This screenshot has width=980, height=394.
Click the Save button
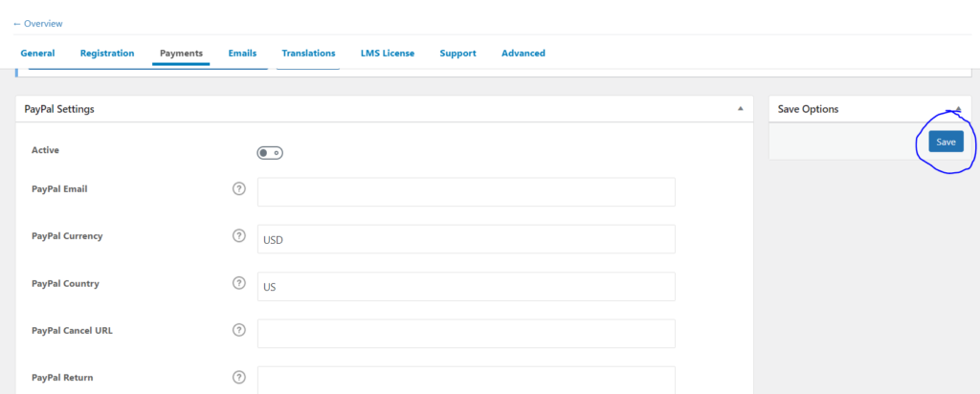click(946, 142)
